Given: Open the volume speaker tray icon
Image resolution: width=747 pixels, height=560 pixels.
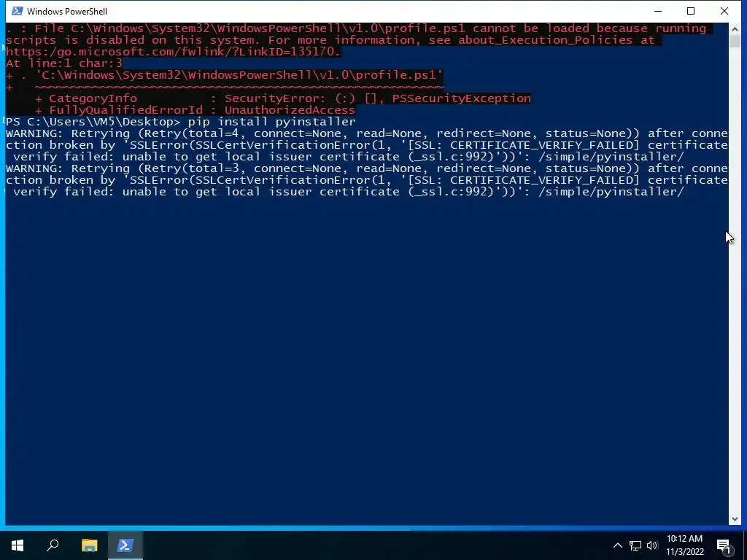Looking at the screenshot, I should click(x=652, y=545).
